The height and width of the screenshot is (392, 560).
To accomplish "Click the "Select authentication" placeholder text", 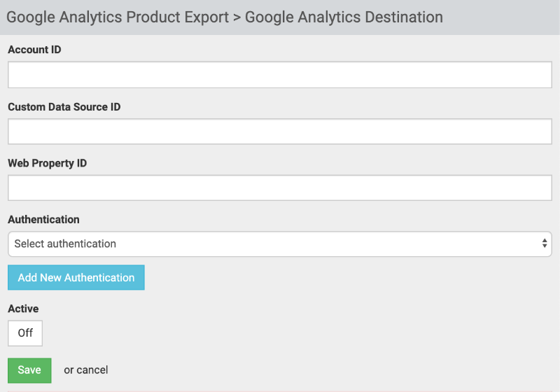I will click(x=65, y=244).
